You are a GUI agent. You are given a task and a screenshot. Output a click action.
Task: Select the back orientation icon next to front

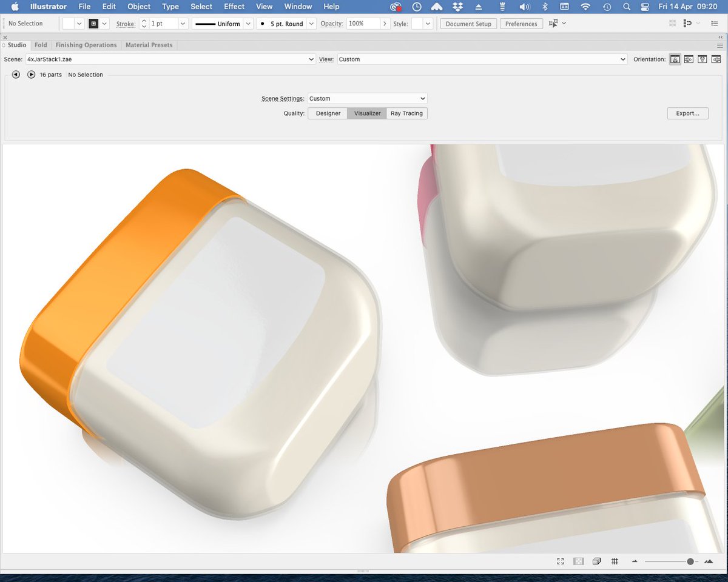click(689, 59)
